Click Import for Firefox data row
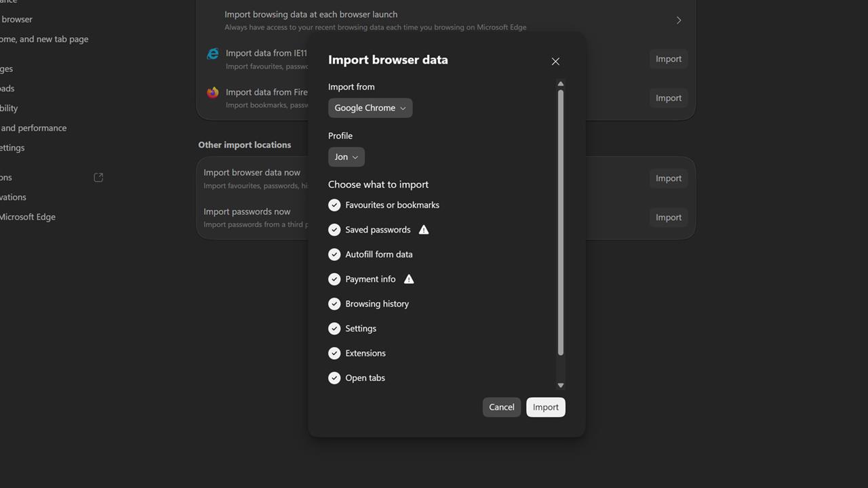This screenshot has height=488, width=868. tap(669, 98)
